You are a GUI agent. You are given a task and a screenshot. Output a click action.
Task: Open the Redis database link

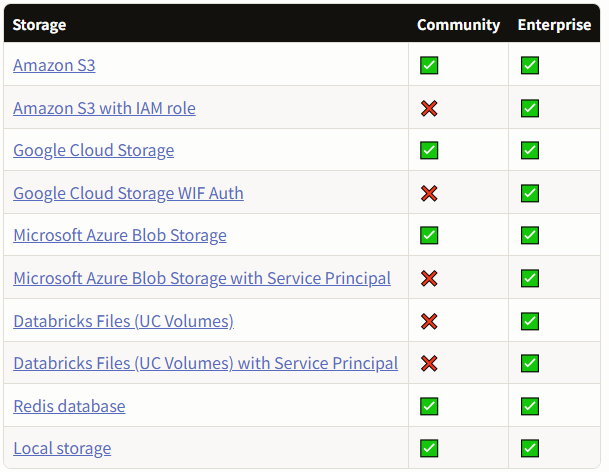[69, 406]
